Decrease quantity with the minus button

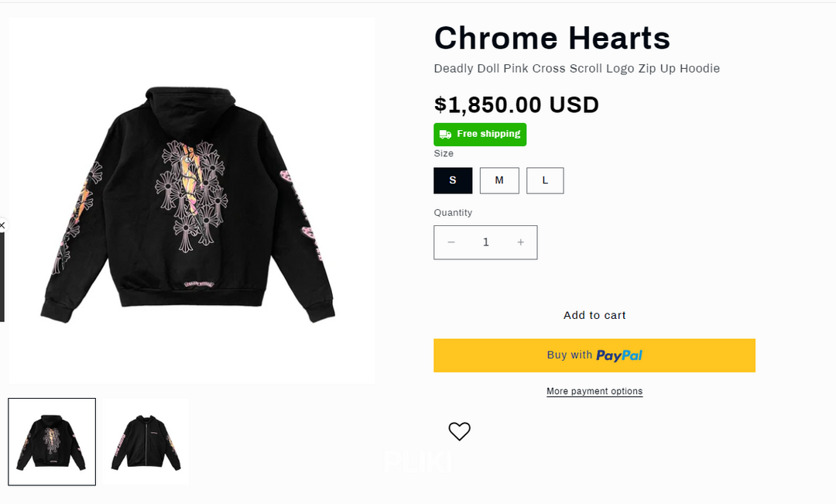(x=451, y=242)
